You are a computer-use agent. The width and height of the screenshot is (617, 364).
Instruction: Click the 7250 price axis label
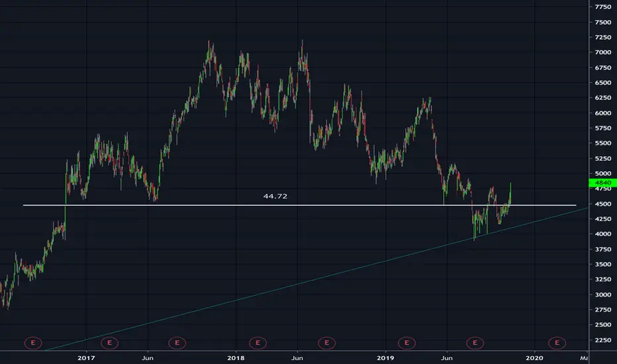click(x=603, y=37)
